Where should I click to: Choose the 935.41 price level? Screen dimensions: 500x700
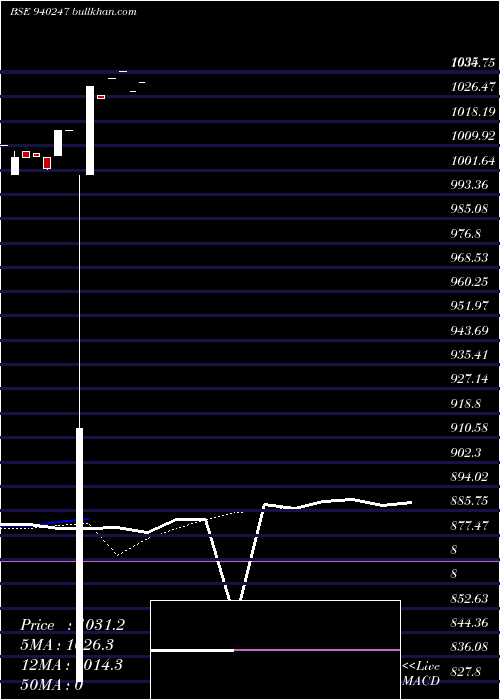pos(469,355)
